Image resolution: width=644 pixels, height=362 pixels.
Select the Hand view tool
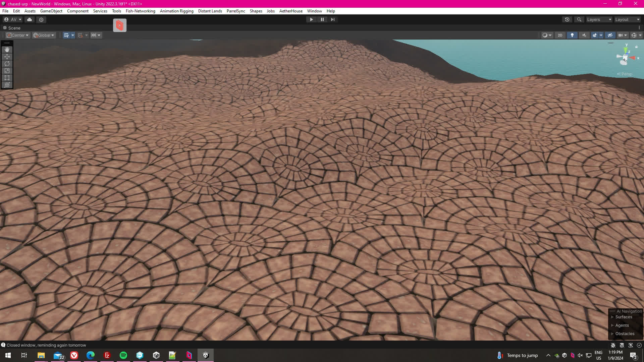click(7, 50)
